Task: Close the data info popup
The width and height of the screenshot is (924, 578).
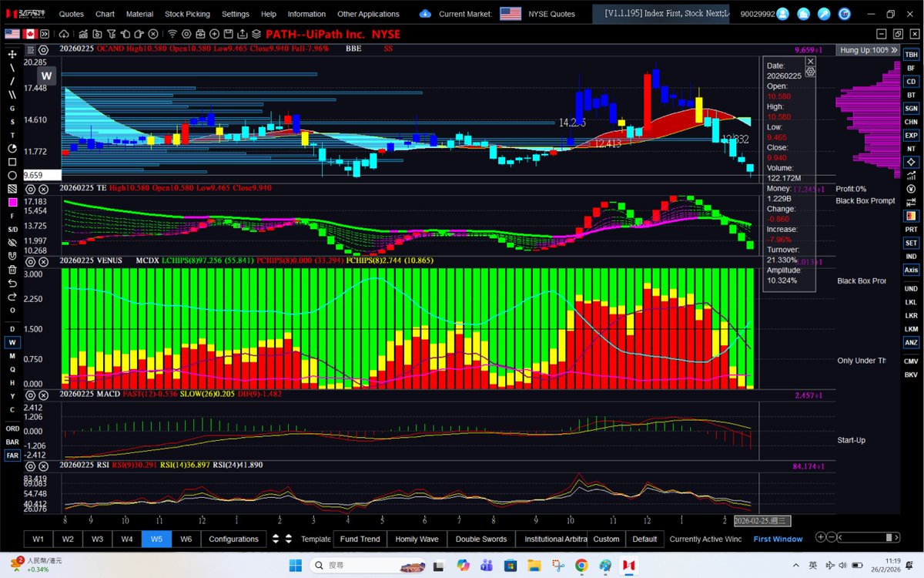Action: tap(809, 61)
